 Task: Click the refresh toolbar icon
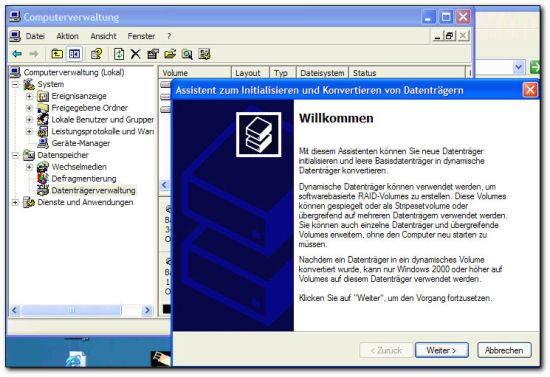tap(119, 54)
